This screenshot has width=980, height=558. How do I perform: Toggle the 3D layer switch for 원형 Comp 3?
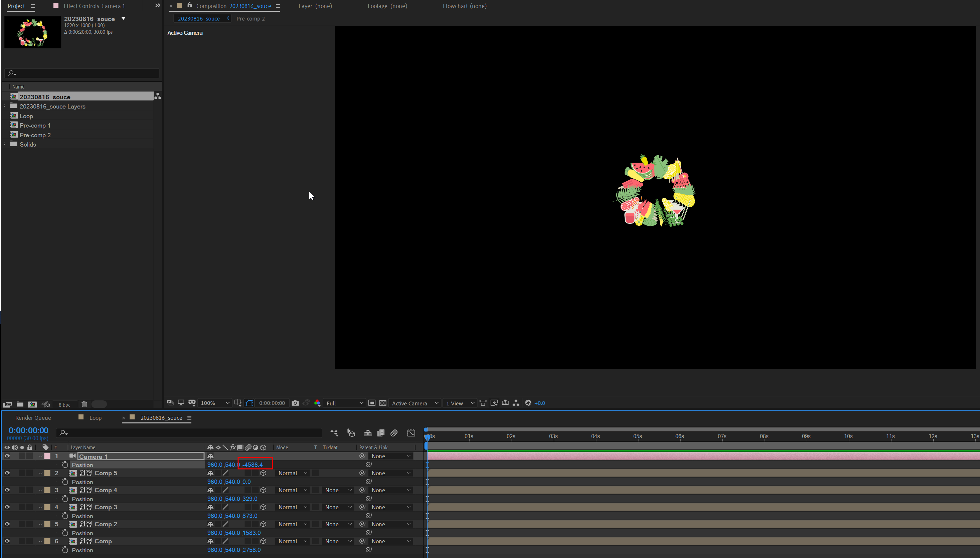[x=263, y=507]
